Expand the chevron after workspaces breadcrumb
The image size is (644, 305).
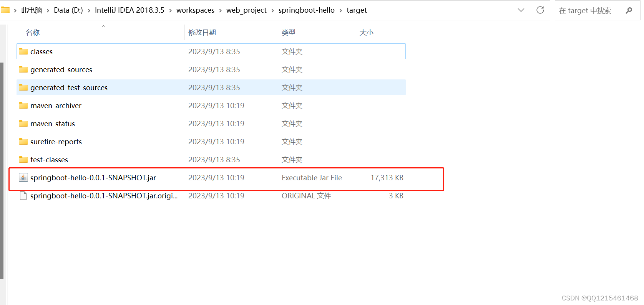tap(220, 10)
